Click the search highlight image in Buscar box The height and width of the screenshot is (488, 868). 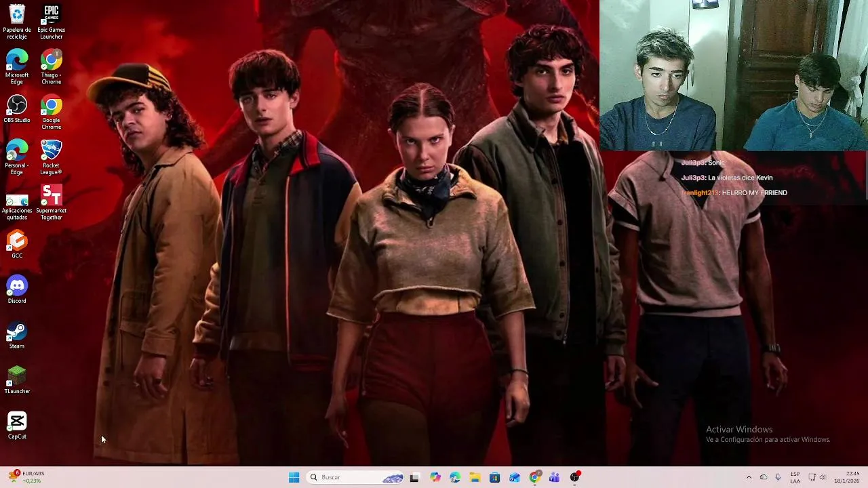point(393,478)
